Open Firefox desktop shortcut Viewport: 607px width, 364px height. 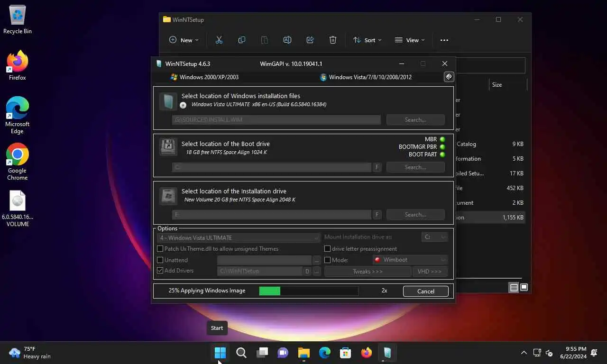(18, 65)
